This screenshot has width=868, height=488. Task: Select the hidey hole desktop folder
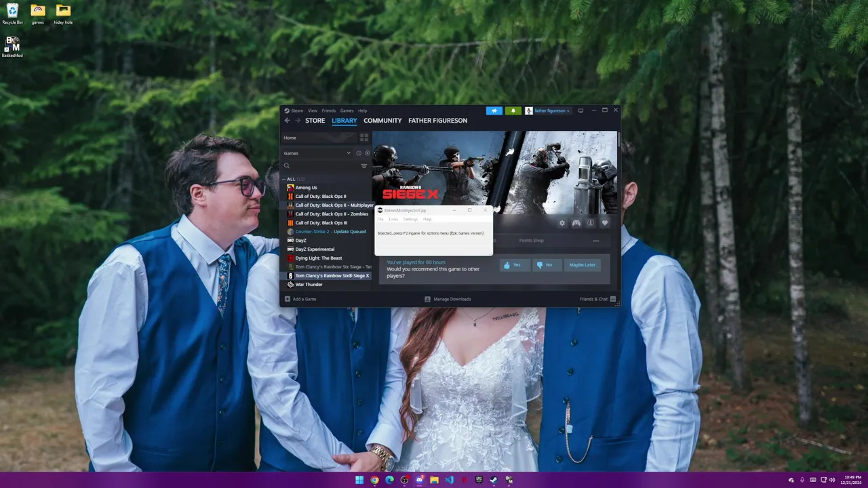[x=63, y=14]
